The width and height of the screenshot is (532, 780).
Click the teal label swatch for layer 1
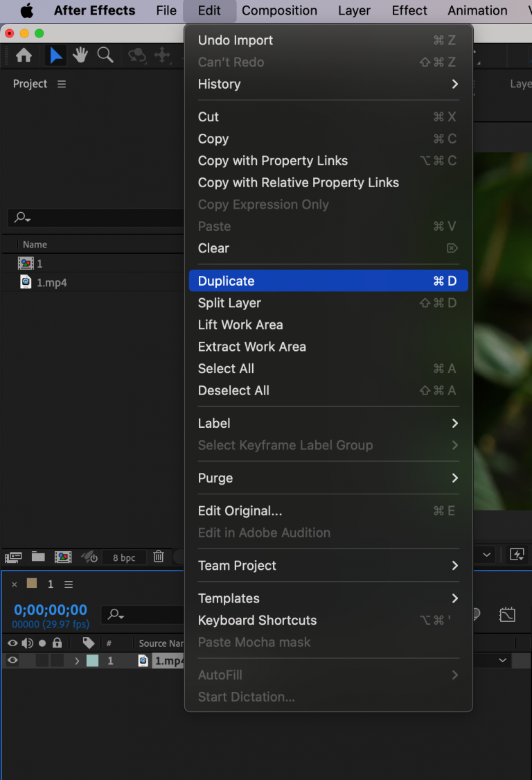click(93, 660)
